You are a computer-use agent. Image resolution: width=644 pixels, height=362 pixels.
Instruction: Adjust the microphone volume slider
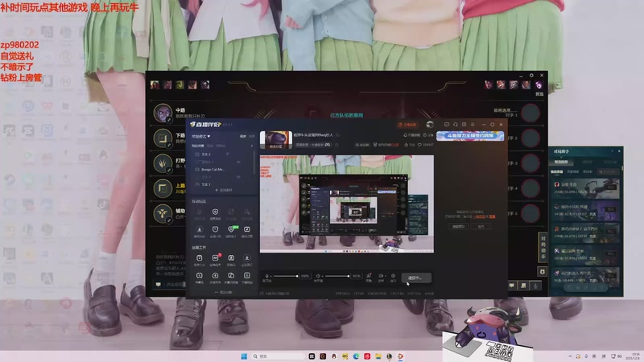[x=286, y=276]
